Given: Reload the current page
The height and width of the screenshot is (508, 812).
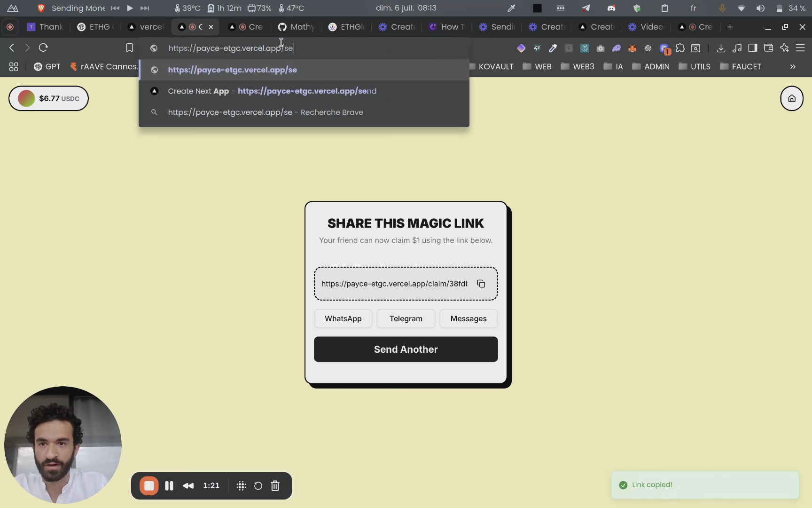Looking at the screenshot, I should pos(43,48).
